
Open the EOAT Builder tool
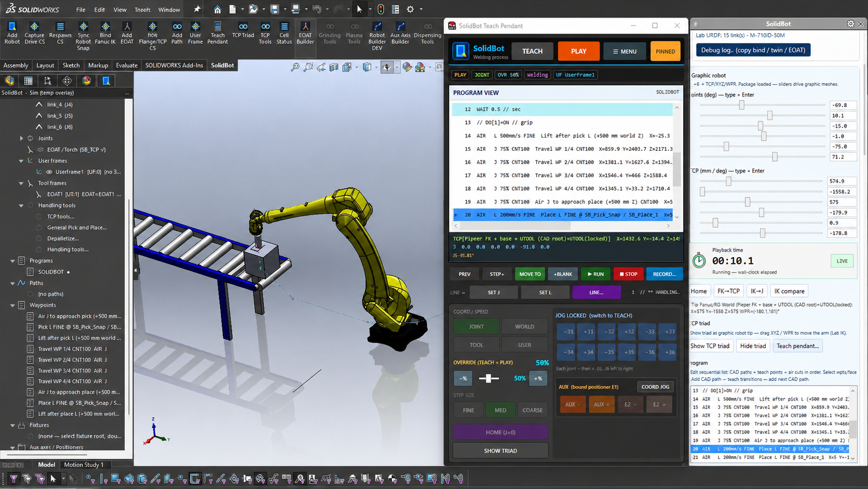pos(305,33)
